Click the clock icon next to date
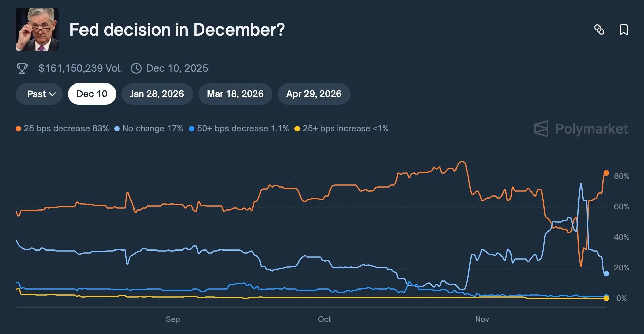644x334 pixels. (136, 68)
